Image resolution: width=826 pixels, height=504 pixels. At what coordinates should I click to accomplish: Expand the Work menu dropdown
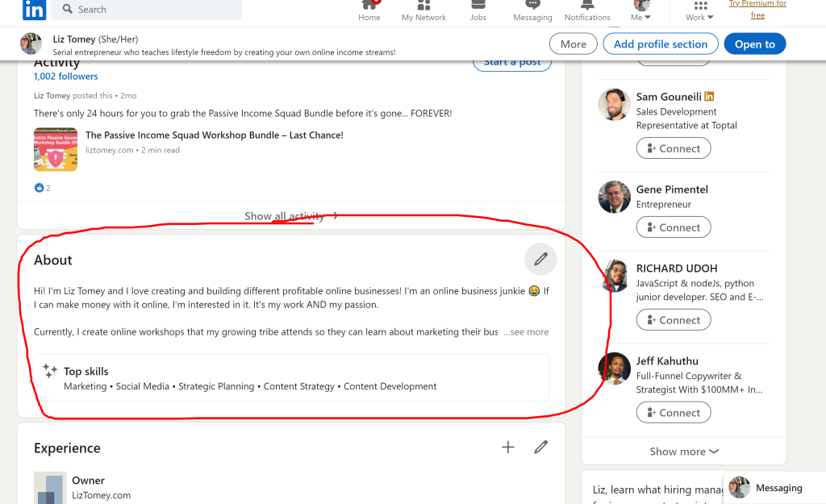699,18
